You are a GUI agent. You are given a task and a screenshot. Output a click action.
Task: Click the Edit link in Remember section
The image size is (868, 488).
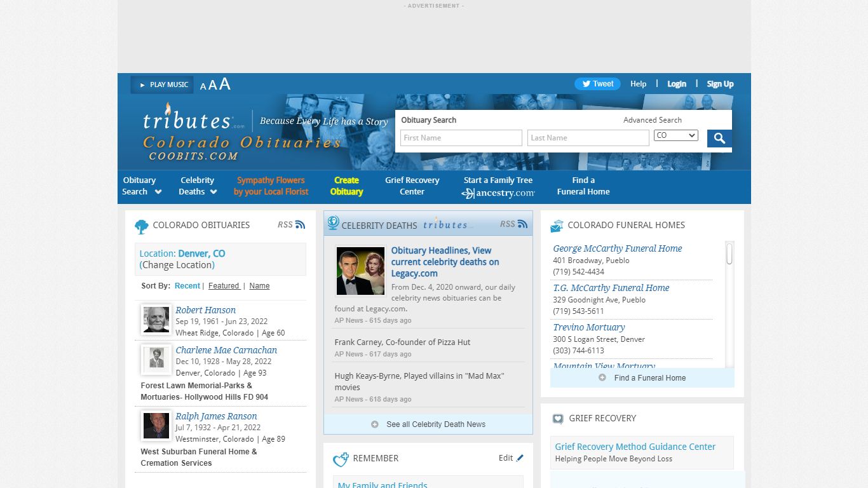click(x=506, y=457)
